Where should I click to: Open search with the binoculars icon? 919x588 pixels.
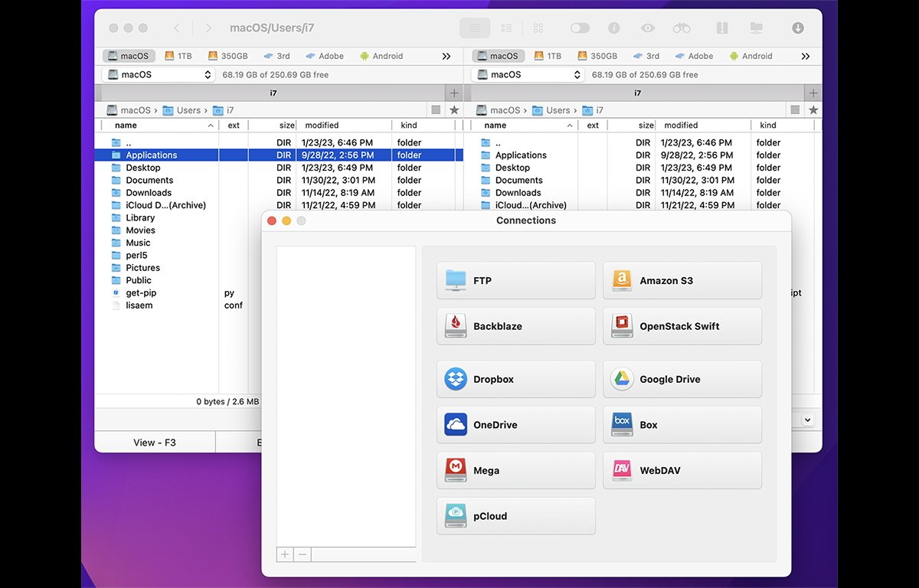pos(682,28)
